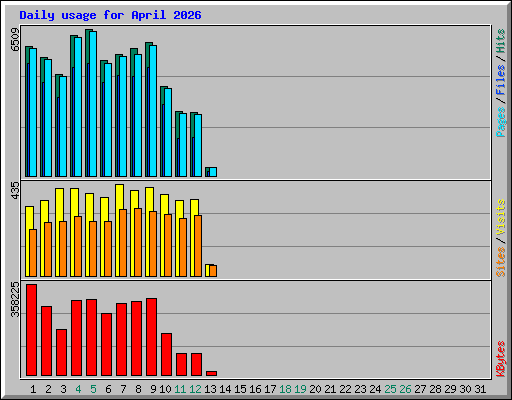Click the orange Sites bar for day 12
The width and height of the screenshot is (512, 400).
tap(198, 246)
